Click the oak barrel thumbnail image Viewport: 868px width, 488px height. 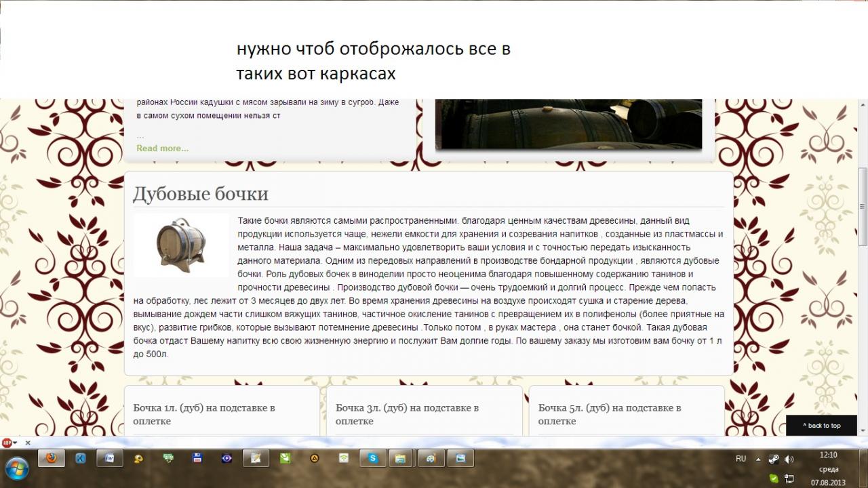[181, 245]
